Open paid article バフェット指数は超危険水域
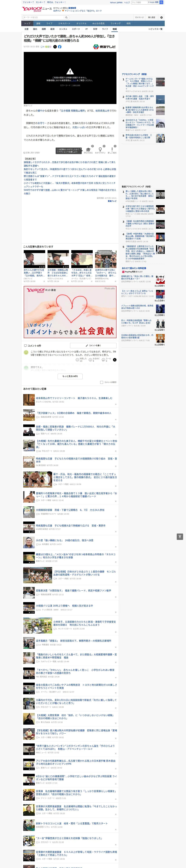This screenshot has height=868, width=186. 137,307
